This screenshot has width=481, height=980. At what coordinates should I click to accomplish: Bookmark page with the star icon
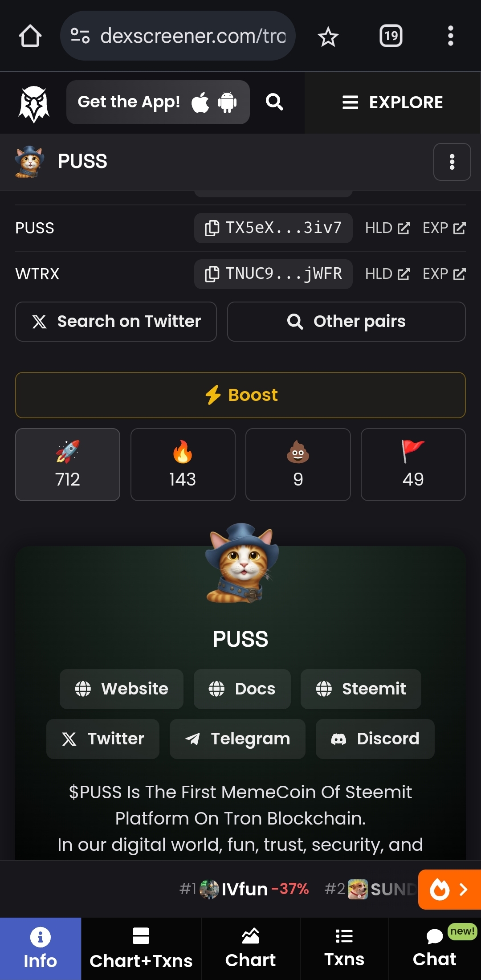click(x=328, y=36)
